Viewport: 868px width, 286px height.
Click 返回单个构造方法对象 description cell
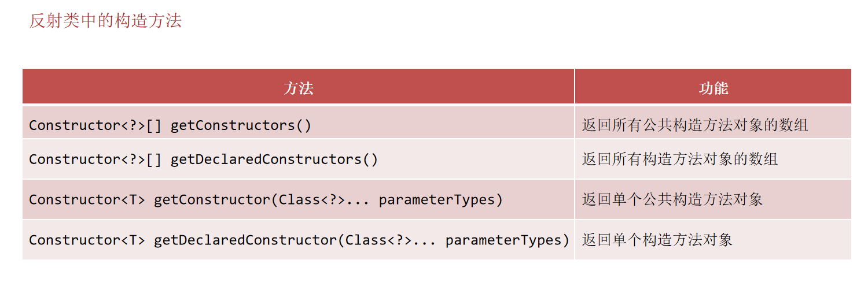click(x=657, y=239)
